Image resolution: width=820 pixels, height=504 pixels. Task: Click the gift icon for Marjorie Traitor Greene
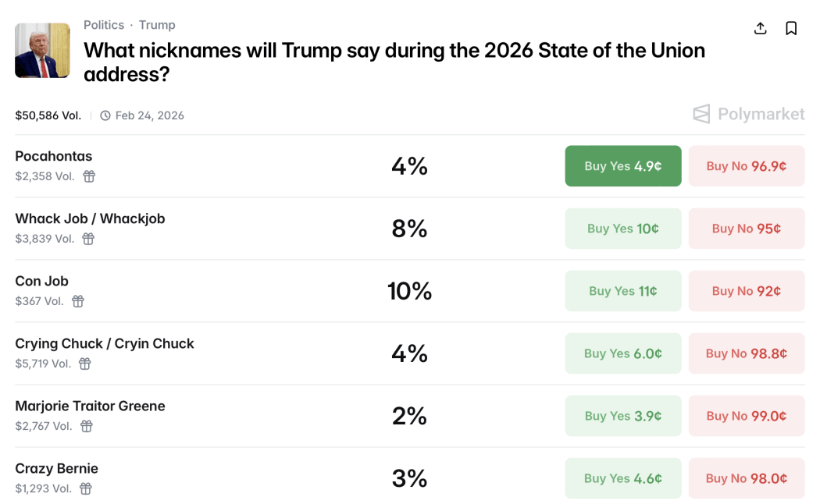86,426
